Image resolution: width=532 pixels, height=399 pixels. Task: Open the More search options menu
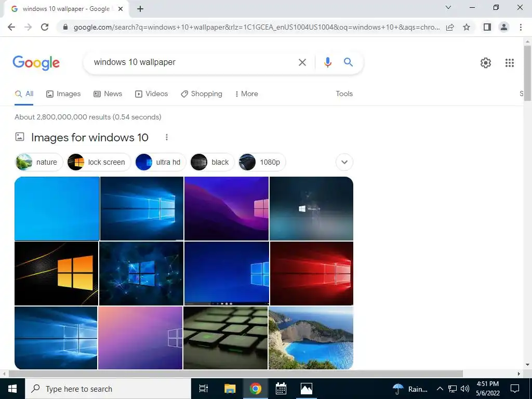[247, 94]
